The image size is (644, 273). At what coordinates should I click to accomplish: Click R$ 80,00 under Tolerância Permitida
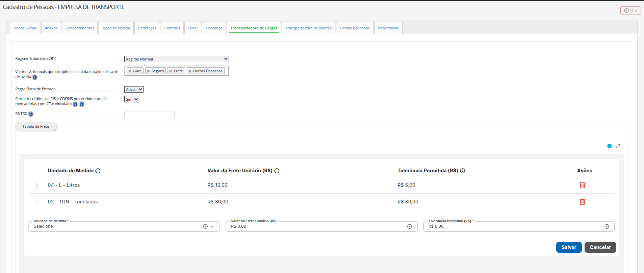[x=408, y=202]
